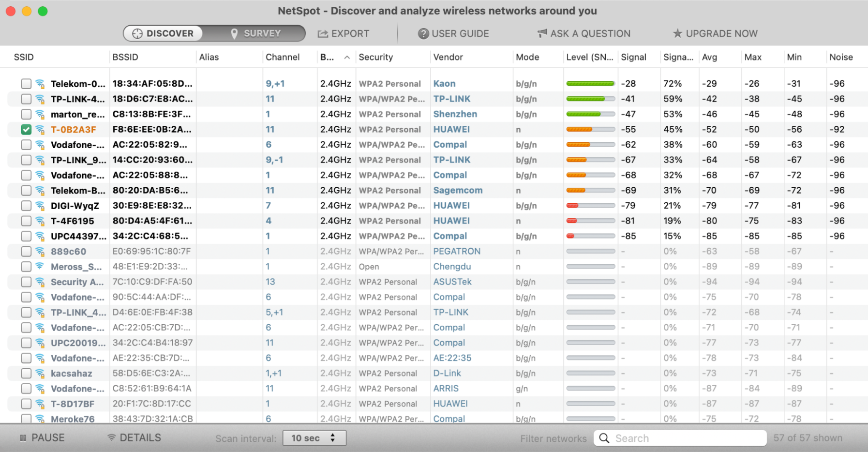Click vendor PEGATRON cell
The width and height of the screenshot is (868, 452).
457,252
